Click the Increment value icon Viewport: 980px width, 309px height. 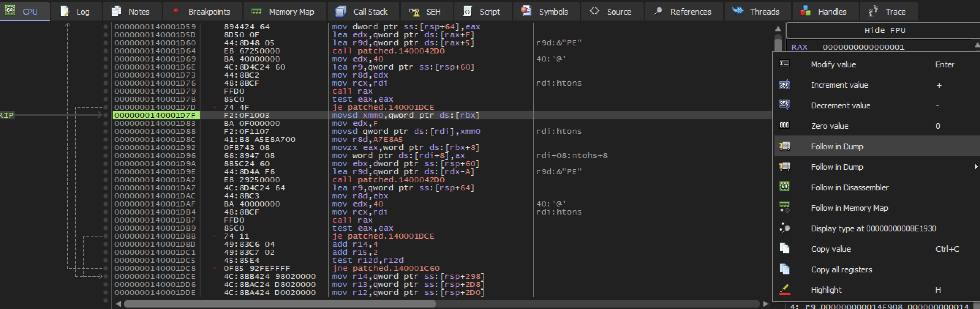point(784,85)
